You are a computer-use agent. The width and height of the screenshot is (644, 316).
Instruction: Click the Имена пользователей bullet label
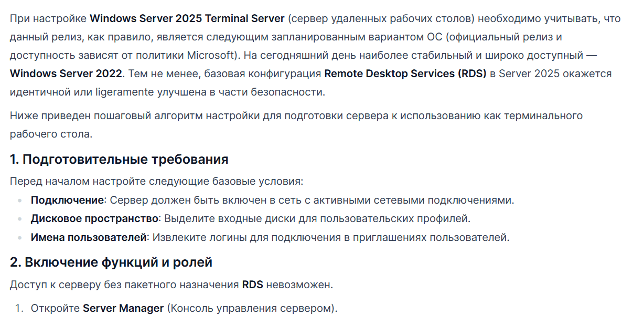pyautogui.click(x=89, y=237)
